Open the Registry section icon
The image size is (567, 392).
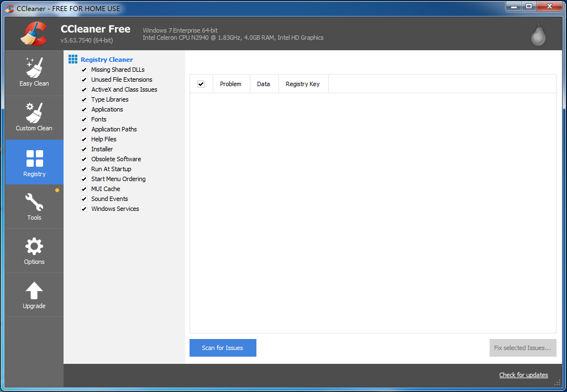[34, 158]
